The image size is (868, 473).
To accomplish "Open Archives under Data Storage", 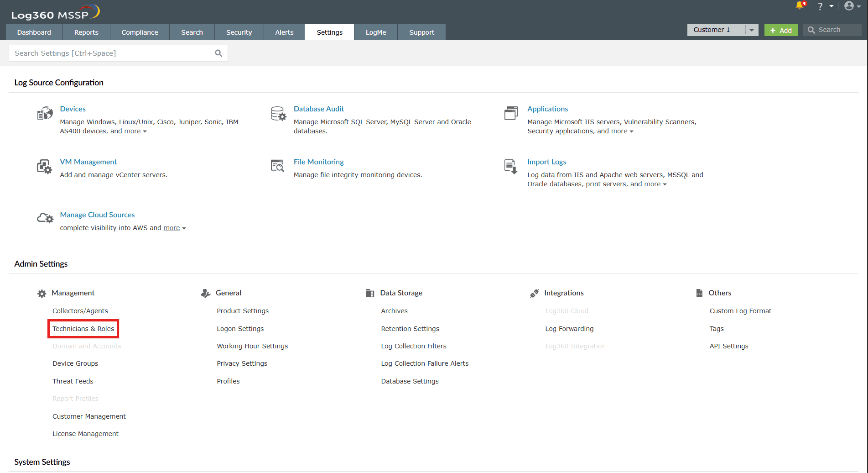I will (x=395, y=311).
